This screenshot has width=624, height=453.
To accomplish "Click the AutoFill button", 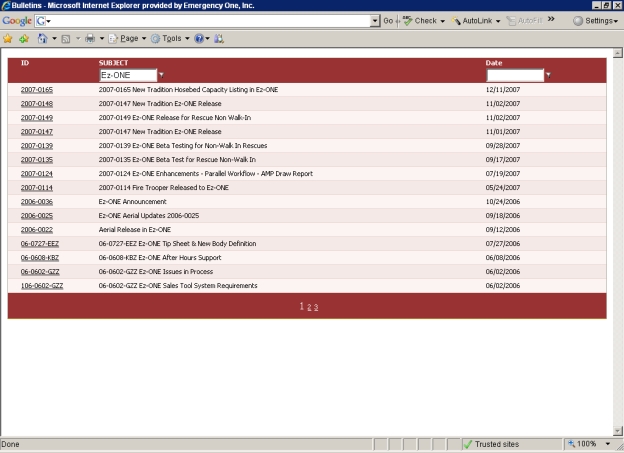I will coord(525,21).
